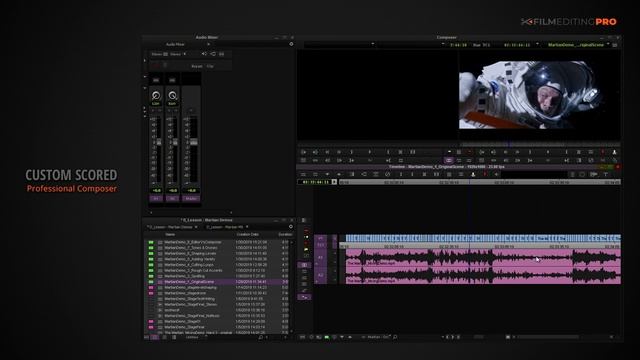
Task: Click highlighted purple button in Composer center toolbar
Action: pyautogui.click(x=449, y=160)
